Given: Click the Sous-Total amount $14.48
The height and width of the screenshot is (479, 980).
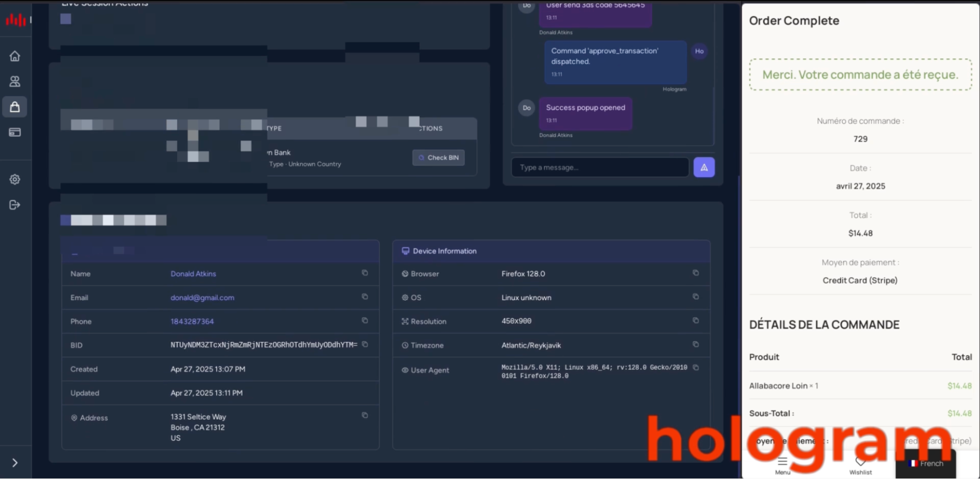Looking at the screenshot, I should point(959,413).
